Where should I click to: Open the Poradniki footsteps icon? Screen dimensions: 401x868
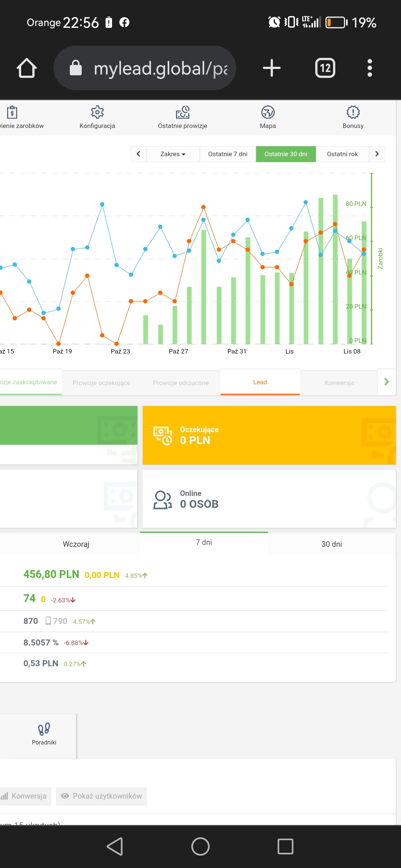(44, 729)
